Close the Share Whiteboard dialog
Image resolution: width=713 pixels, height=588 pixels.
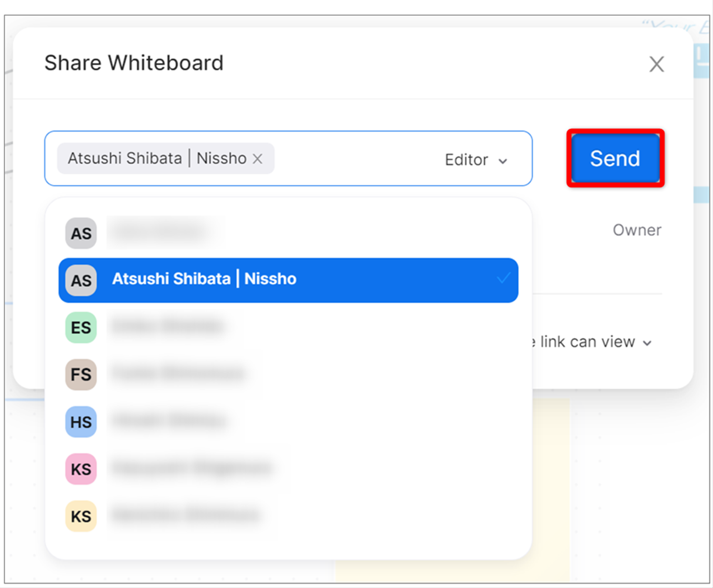[657, 64]
